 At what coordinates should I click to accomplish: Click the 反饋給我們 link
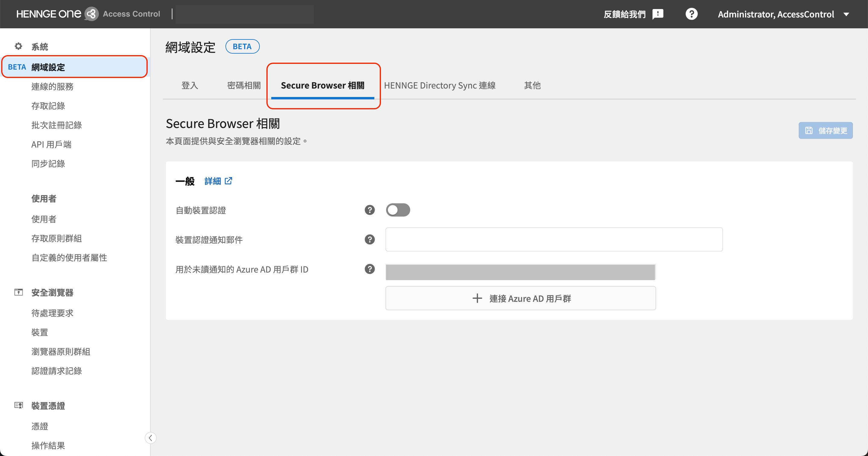[624, 14]
